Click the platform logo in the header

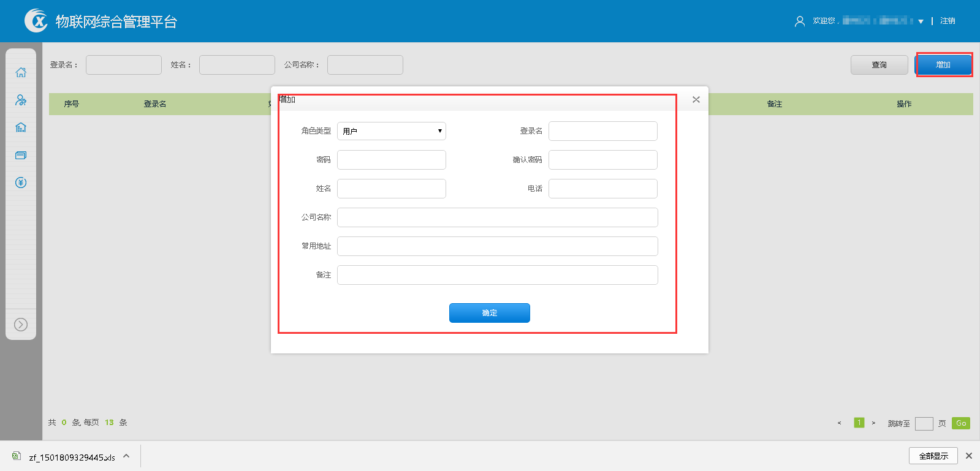point(36,21)
